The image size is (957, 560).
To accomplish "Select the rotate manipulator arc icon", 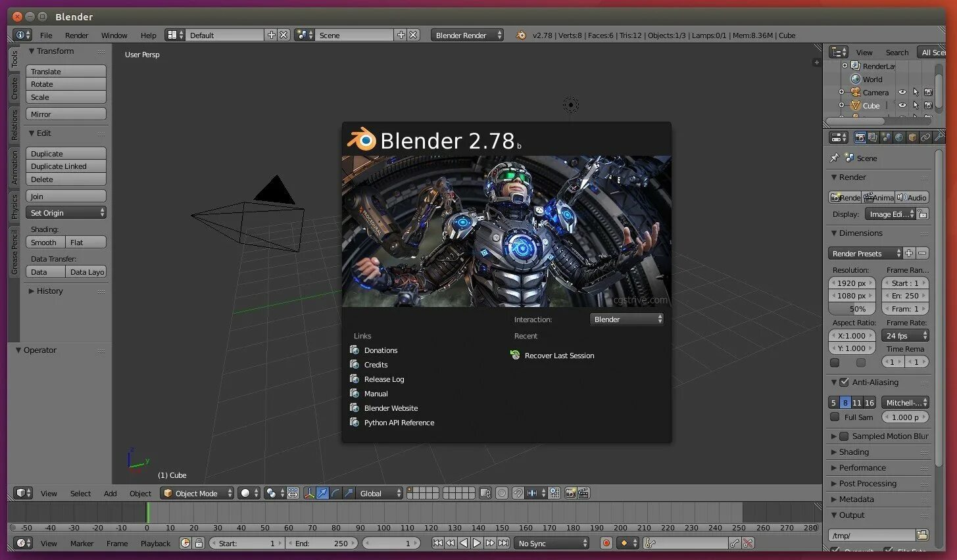I will pos(335,493).
